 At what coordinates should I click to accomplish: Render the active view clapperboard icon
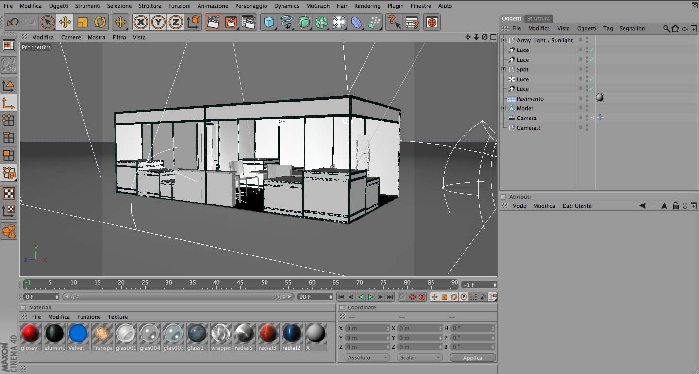[x=214, y=22]
